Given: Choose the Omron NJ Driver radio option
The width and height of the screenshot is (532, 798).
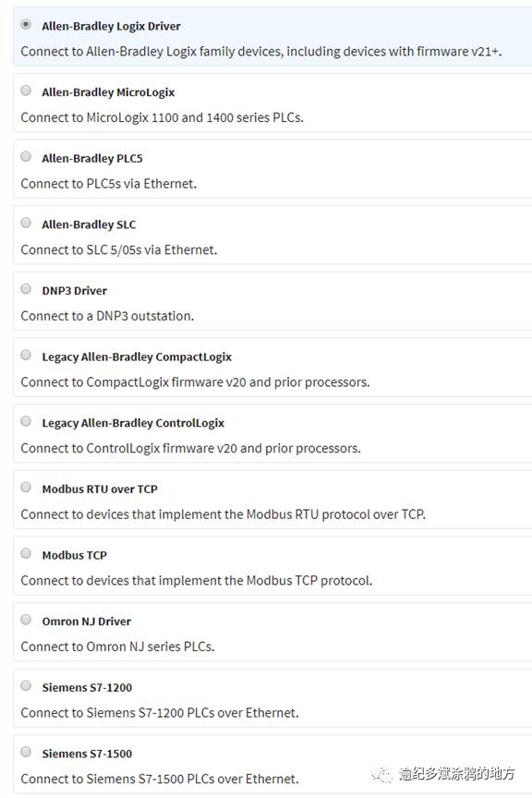Looking at the screenshot, I should (x=26, y=620).
